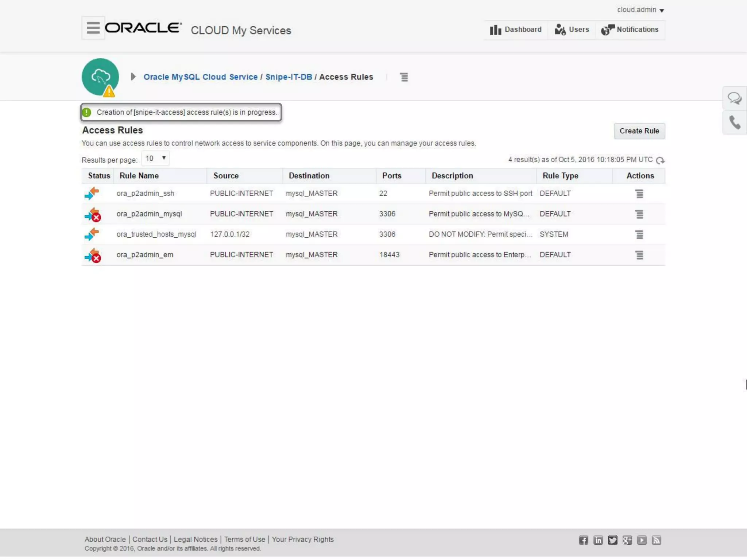Screen dimensions: 747x560
Task: Click the Create Rule button
Action: pyautogui.click(x=639, y=131)
